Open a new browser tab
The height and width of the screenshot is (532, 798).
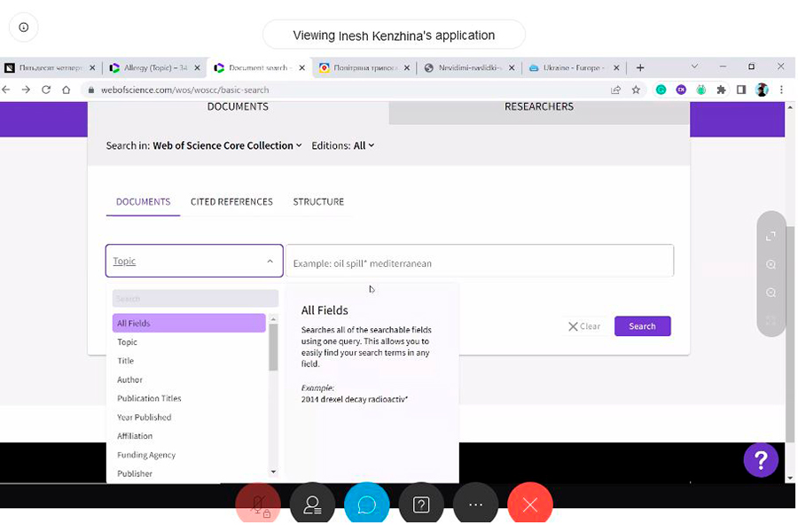click(640, 67)
